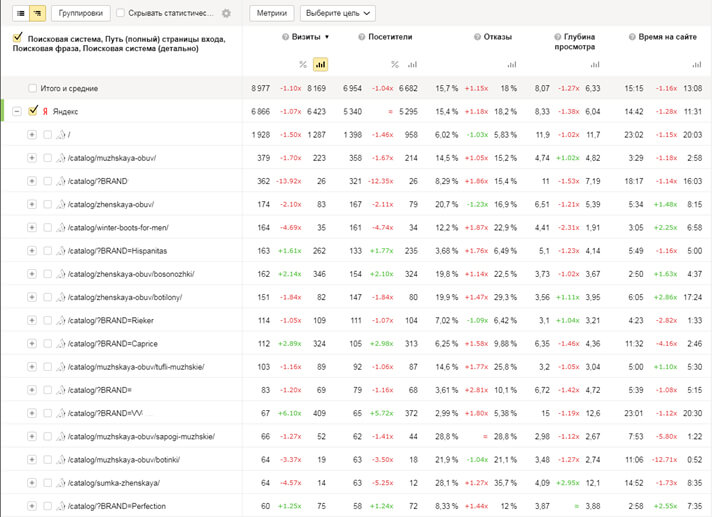Screen dimensions: 712x517
Task: Click sort arrow next to Визиты header
Action: pyautogui.click(x=327, y=37)
